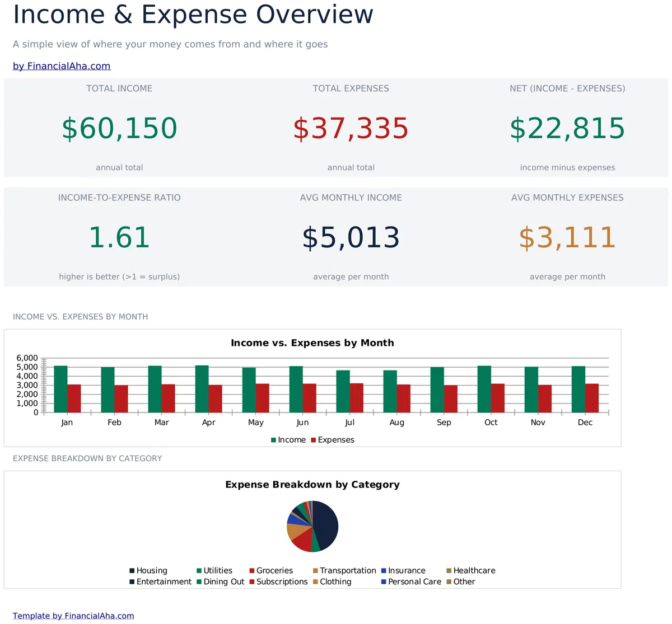This screenshot has height=624, width=672.
Task: Click the Subscriptions legend entry
Action: pos(279,582)
